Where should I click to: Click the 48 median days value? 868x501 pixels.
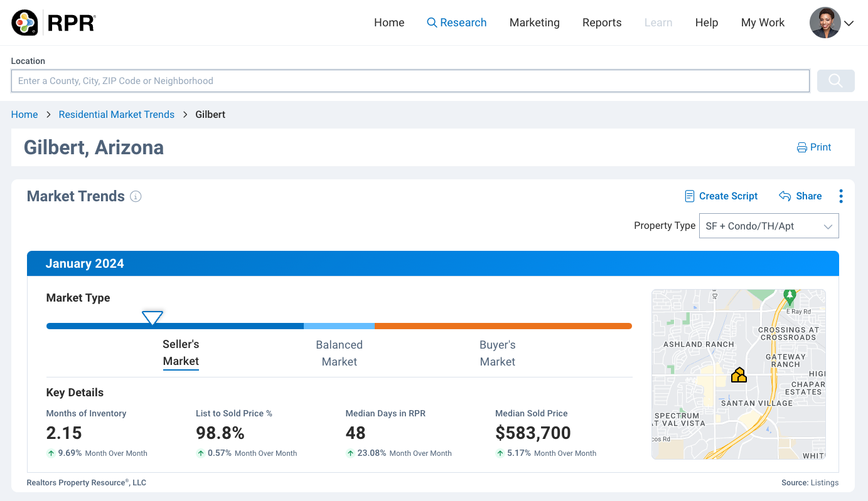point(356,433)
